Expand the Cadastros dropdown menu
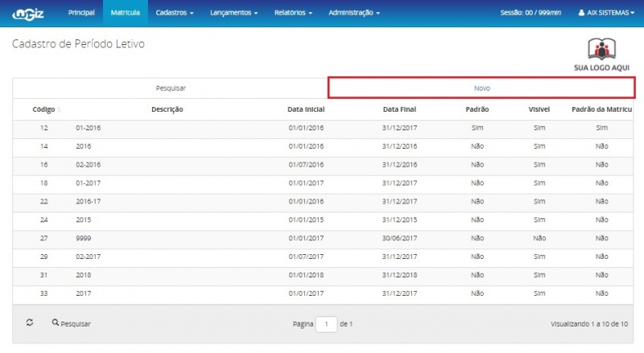Screen dimensions: 644x353 [175, 13]
